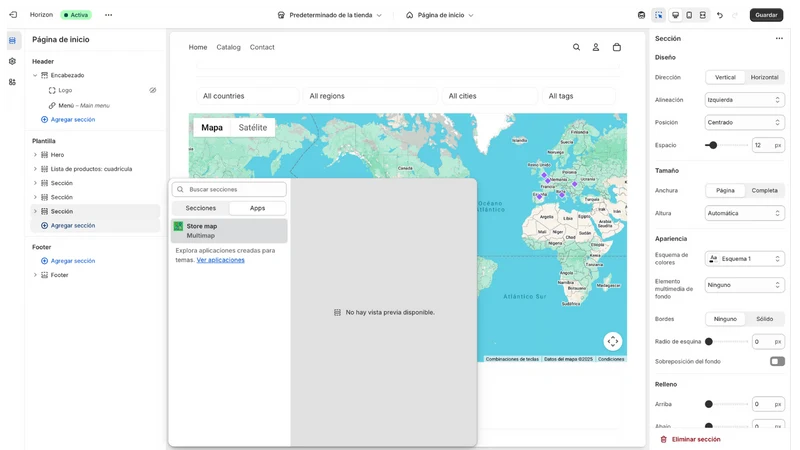Adjust the Espacio slider
Image resolution: width=800 pixels, height=450 pixels.
[713, 145]
